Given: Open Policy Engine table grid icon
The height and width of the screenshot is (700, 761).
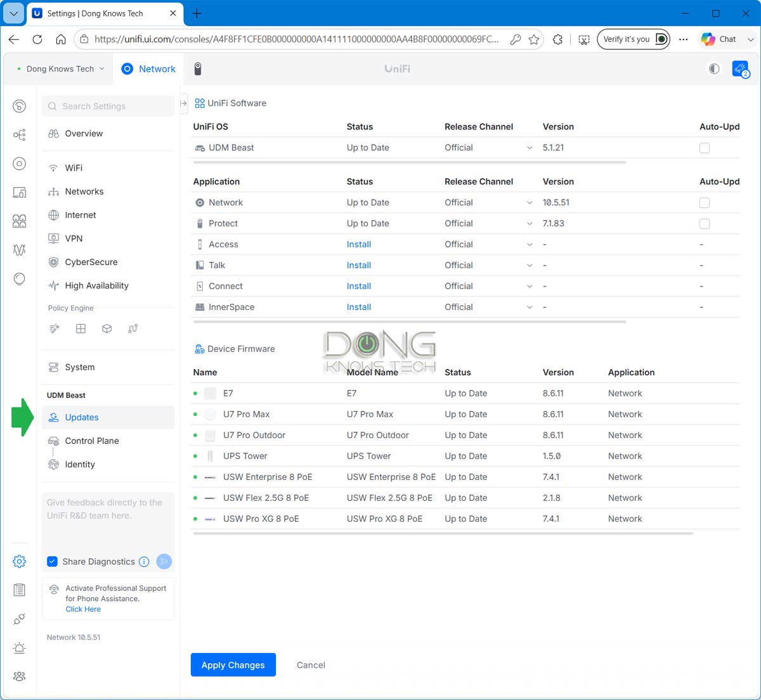Looking at the screenshot, I should pyautogui.click(x=81, y=328).
